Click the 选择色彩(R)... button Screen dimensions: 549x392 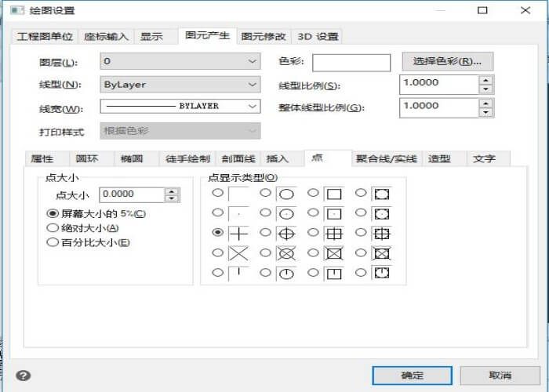448,62
